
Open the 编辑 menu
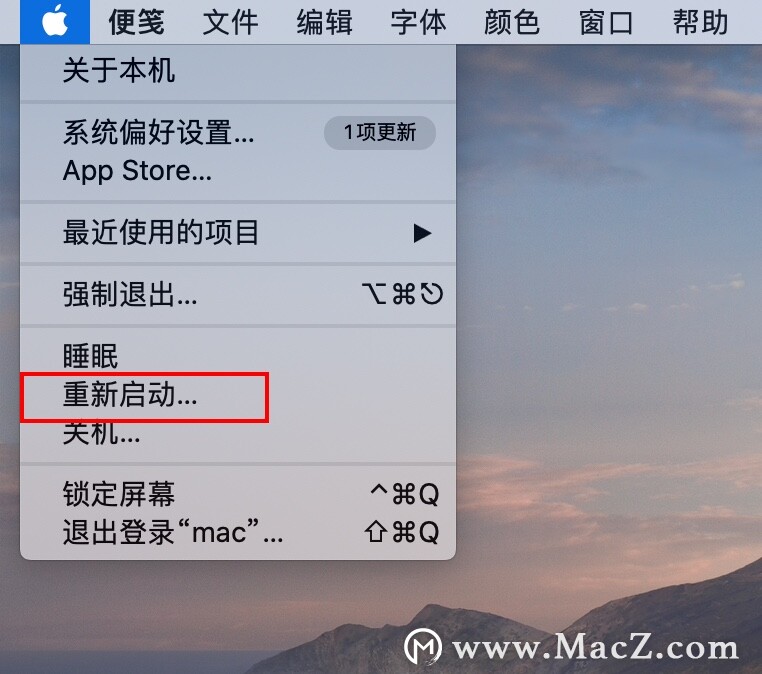click(x=325, y=22)
